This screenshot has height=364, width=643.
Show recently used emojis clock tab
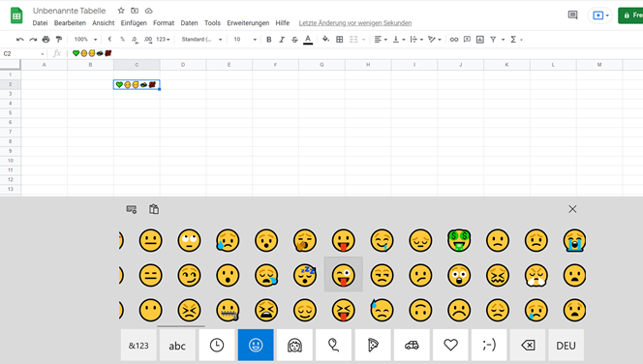pyautogui.click(x=217, y=346)
